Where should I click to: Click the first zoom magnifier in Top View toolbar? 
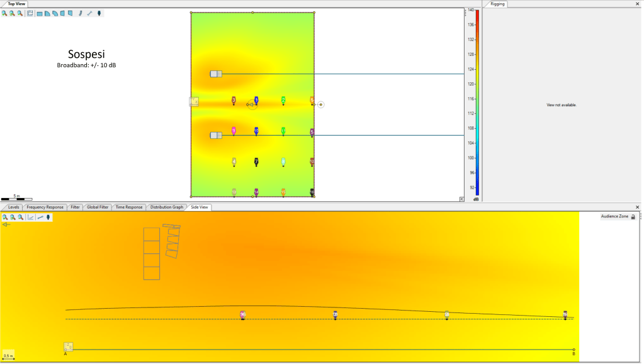pos(4,13)
